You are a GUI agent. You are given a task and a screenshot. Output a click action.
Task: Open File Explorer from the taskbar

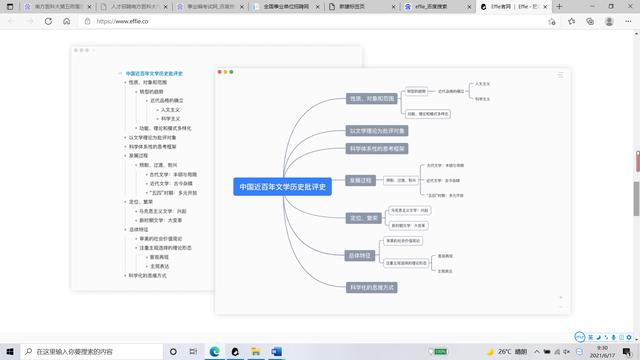(256, 351)
